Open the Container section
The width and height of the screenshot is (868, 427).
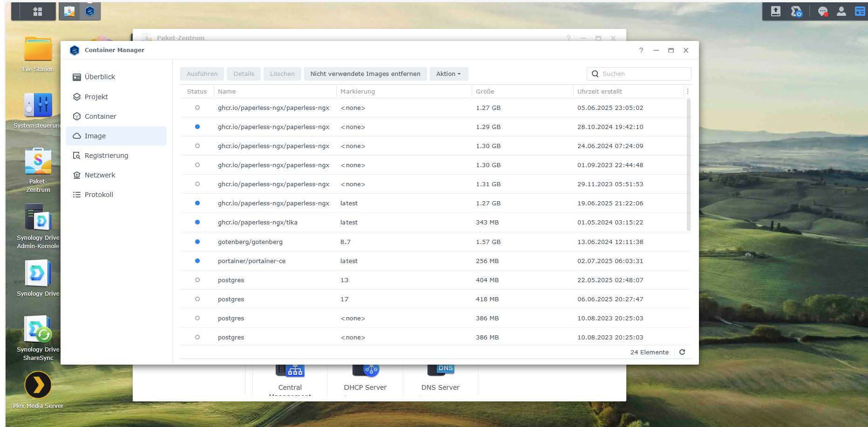pos(116,116)
